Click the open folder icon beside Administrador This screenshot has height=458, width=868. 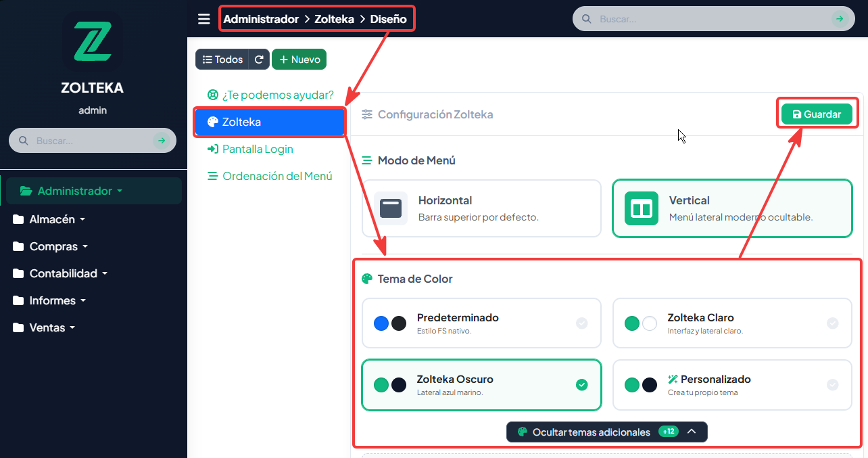[26, 191]
